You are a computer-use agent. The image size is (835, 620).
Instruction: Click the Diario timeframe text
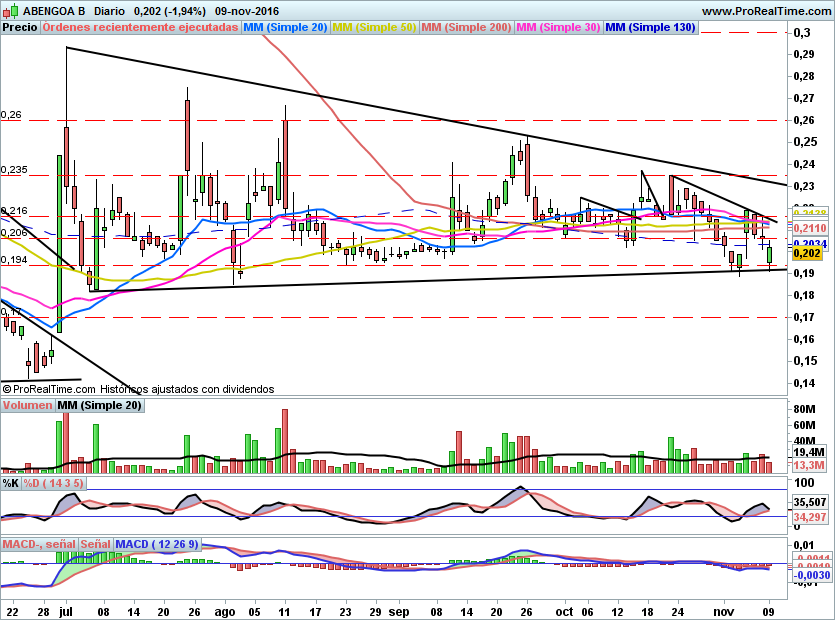tap(109, 11)
